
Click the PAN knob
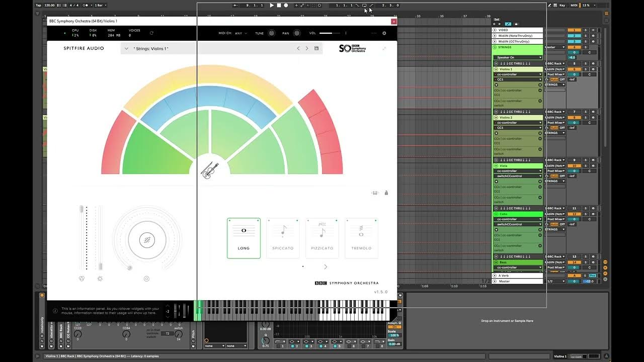coord(297,33)
